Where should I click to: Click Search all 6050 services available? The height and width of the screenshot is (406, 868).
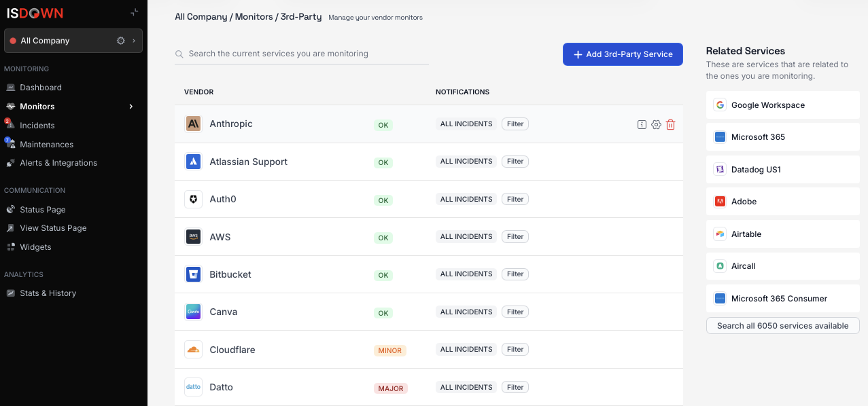tap(782, 326)
